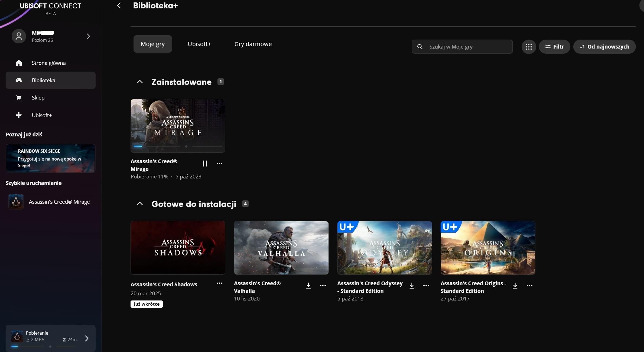
Task: Open the Sklep store page
Action: [38, 98]
